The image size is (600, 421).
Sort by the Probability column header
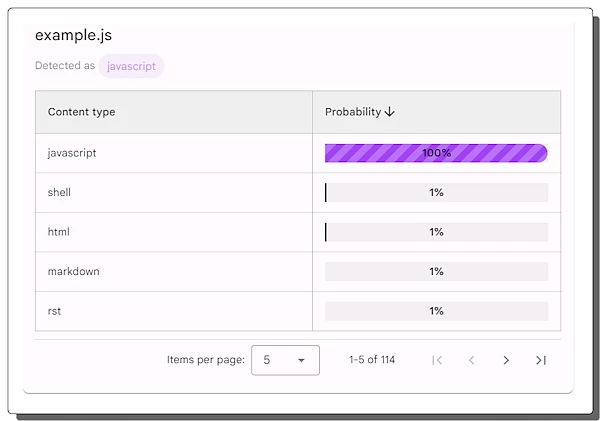[353, 112]
